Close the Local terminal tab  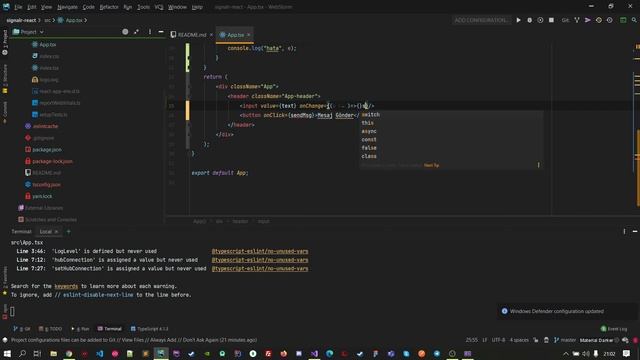point(56,232)
